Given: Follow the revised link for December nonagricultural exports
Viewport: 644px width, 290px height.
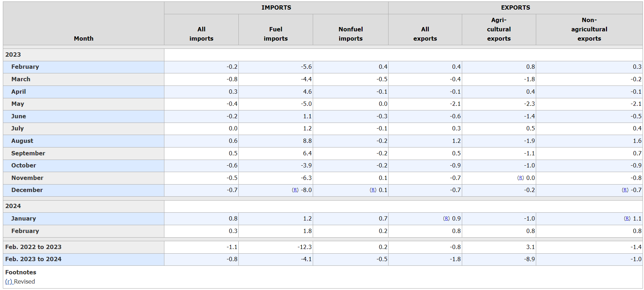Looking at the screenshot, I should [x=625, y=190].
